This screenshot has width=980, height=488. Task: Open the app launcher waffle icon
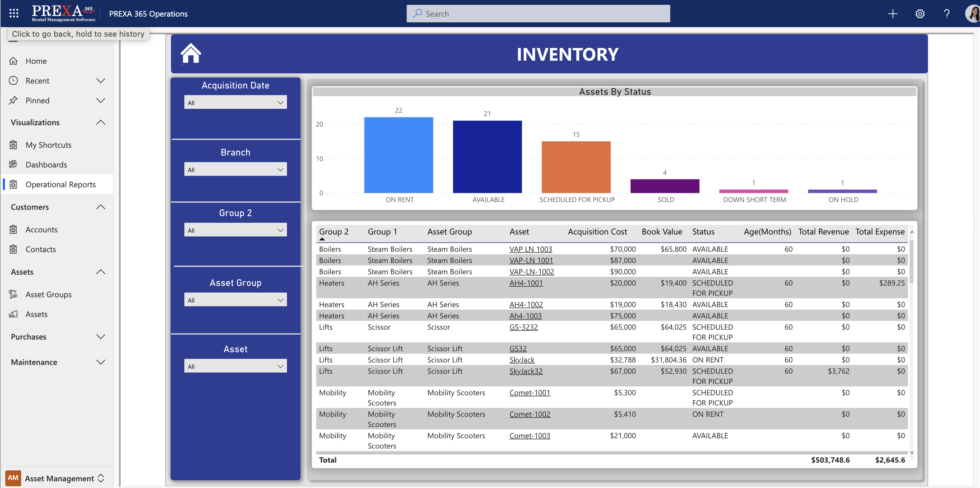click(14, 13)
